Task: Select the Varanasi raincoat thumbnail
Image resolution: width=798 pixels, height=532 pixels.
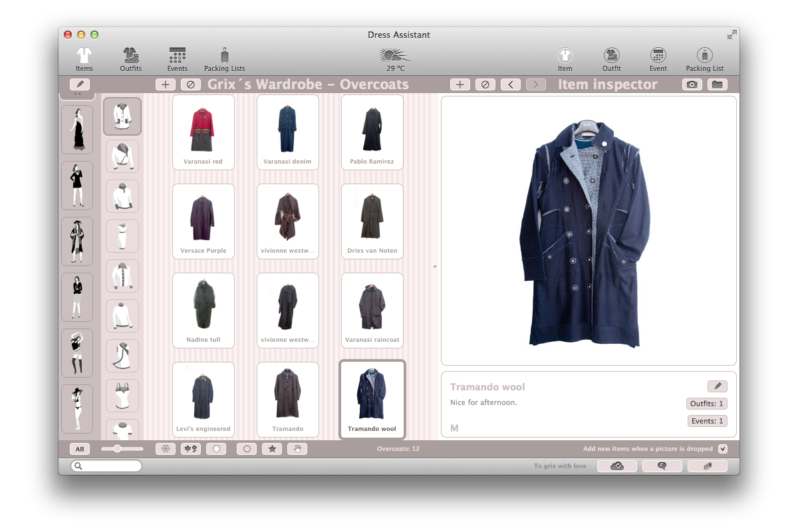Action: pos(372,311)
